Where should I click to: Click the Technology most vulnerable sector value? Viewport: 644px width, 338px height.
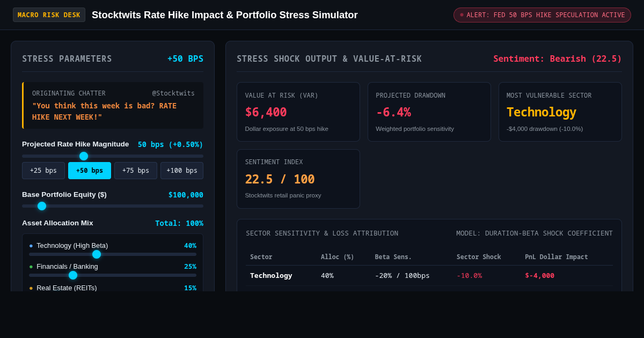[541, 112]
